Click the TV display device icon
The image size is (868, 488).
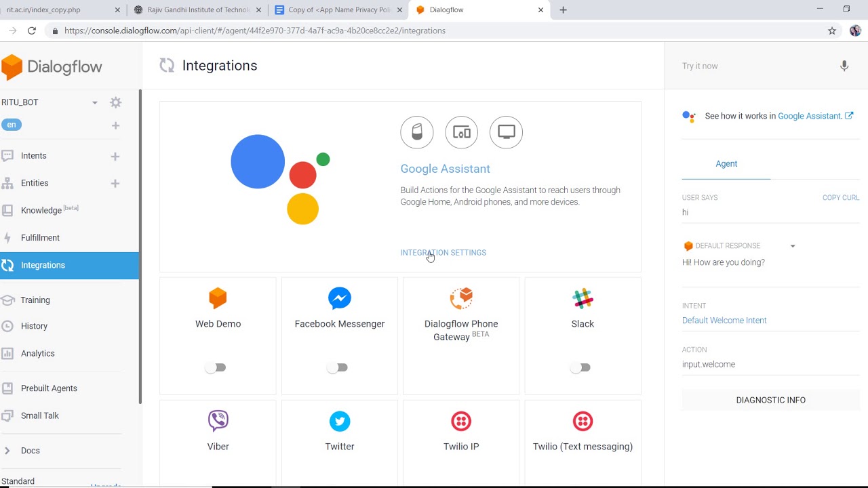[507, 132]
